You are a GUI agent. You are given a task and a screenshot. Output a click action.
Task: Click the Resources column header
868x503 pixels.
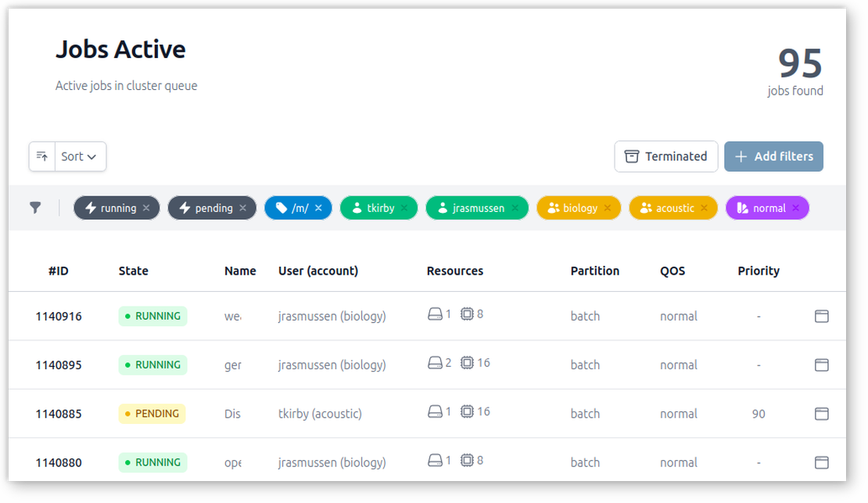click(455, 271)
